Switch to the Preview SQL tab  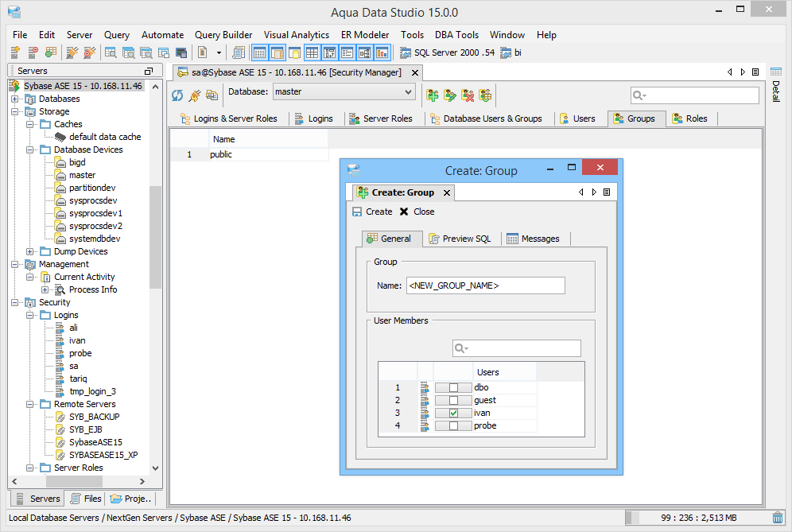point(460,239)
